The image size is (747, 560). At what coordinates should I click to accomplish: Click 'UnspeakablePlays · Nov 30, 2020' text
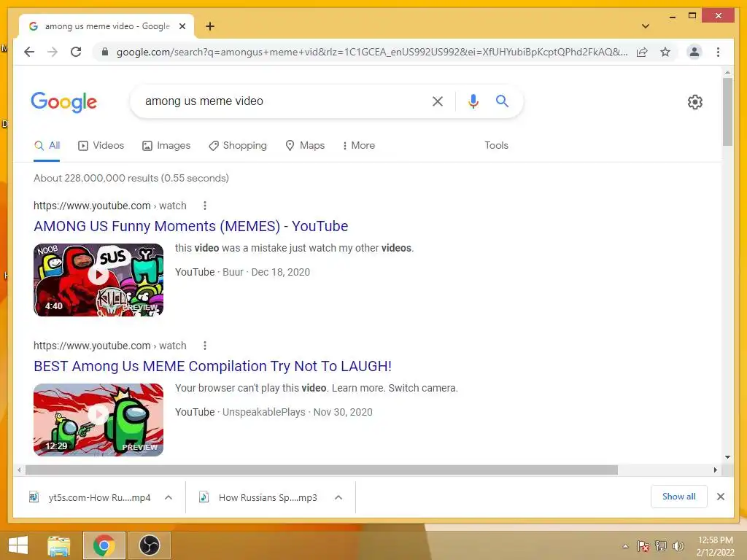point(298,413)
